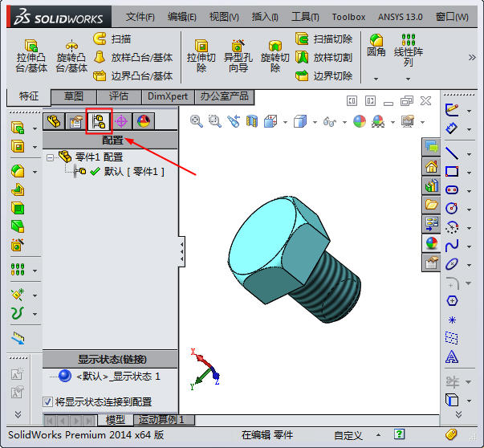Click the Section View icon
The image size is (484, 448).
[252, 121]
